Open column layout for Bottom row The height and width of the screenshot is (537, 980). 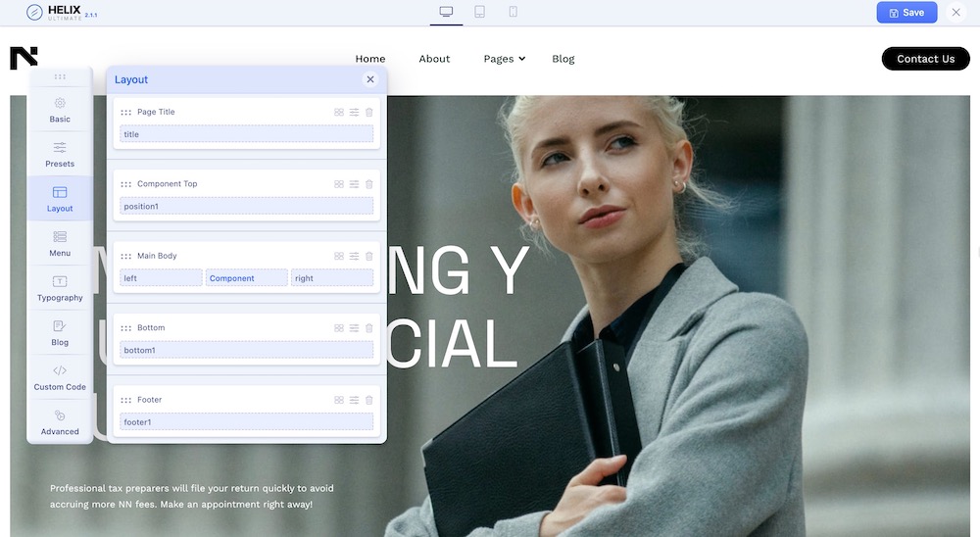click(x=339, y=328)
